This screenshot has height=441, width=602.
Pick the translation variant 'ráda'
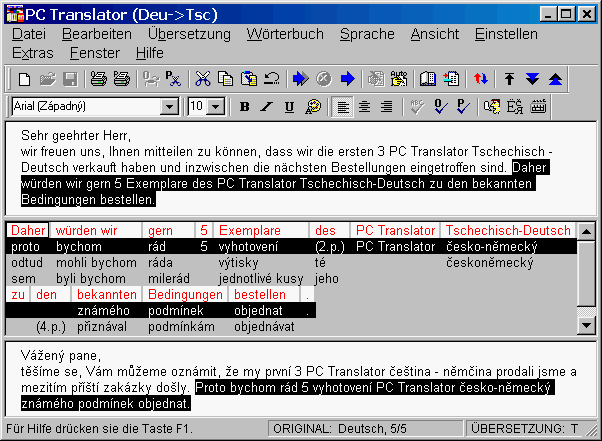pyautogui.click(x=160, y=263)
